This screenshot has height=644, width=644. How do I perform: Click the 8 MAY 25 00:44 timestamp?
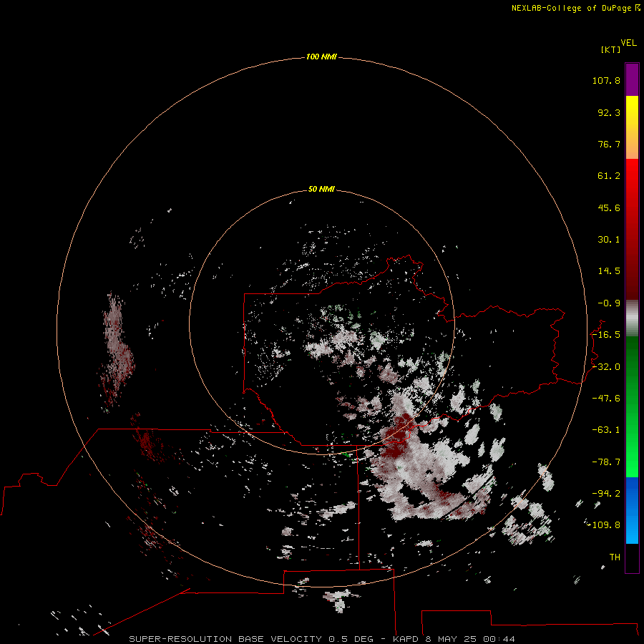click(x=470, y=639)
